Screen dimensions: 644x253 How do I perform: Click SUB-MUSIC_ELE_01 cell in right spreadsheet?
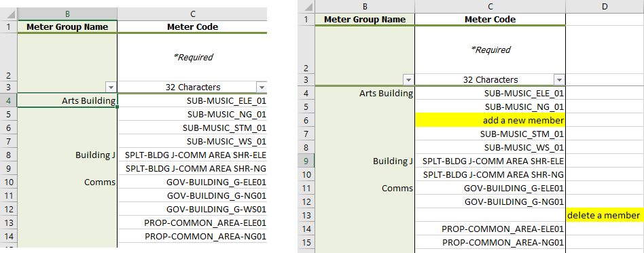point(490,93)
